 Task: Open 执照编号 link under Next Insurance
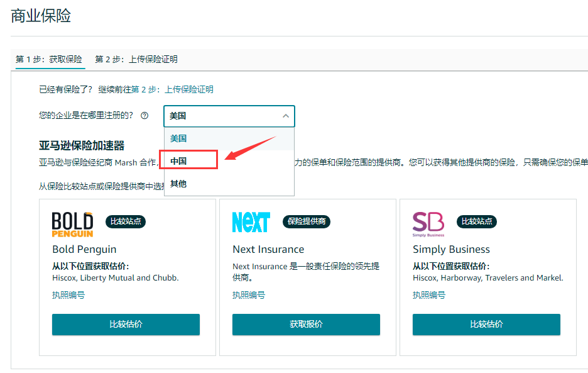[x=249, y=295]
